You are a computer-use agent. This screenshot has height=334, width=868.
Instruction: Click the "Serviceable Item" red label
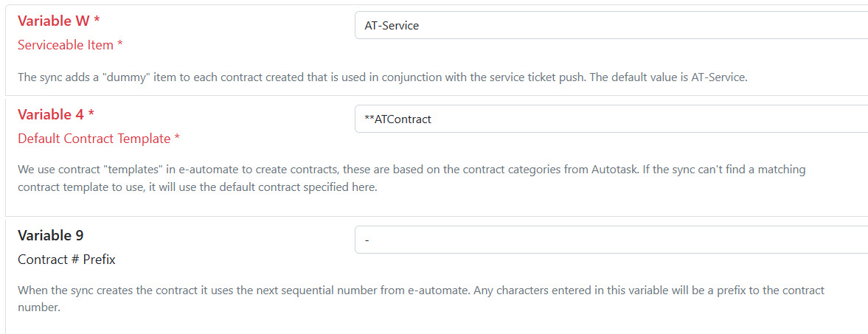click(x=66, y=45)
